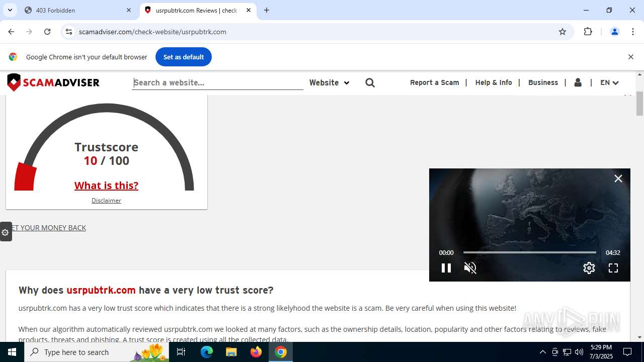Viewport: 644px width, 362px height.
Task: Show hidden system tray icons
Action: [542, 352]
